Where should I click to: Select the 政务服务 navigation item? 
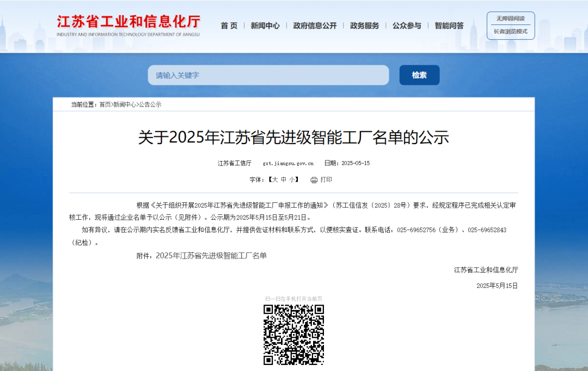tap(364, 26)
